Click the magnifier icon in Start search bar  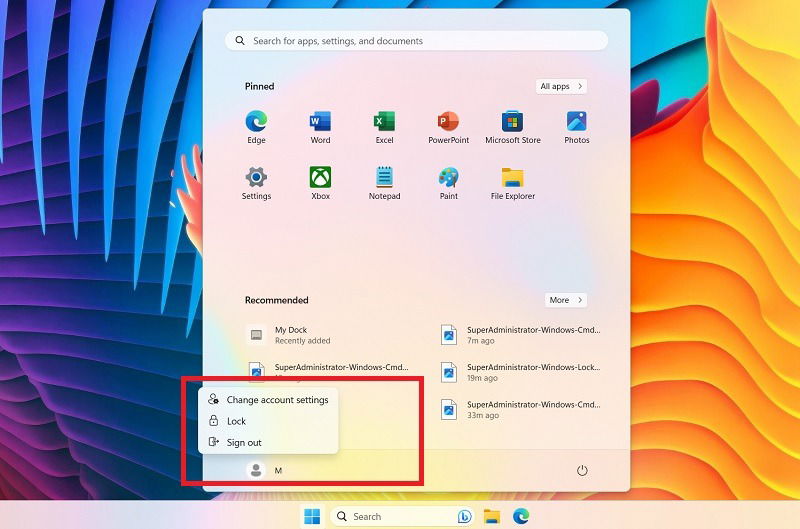tap(240, 40)
